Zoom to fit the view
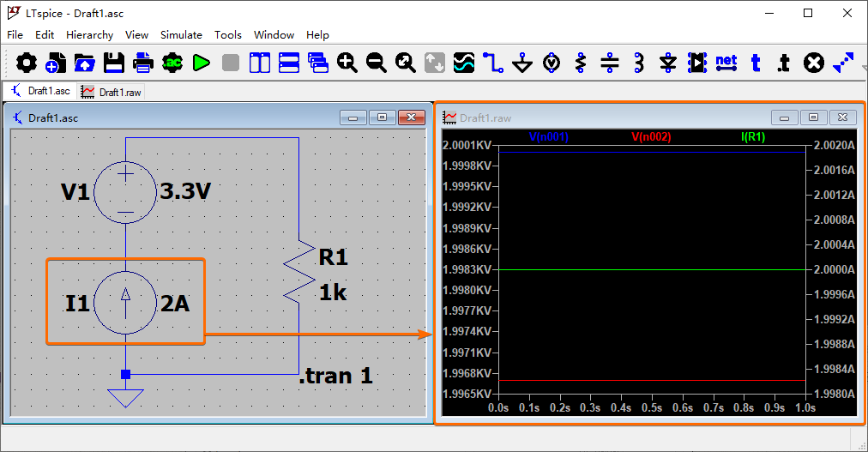The height and width of the screenshot is (452, 868). 405,63
